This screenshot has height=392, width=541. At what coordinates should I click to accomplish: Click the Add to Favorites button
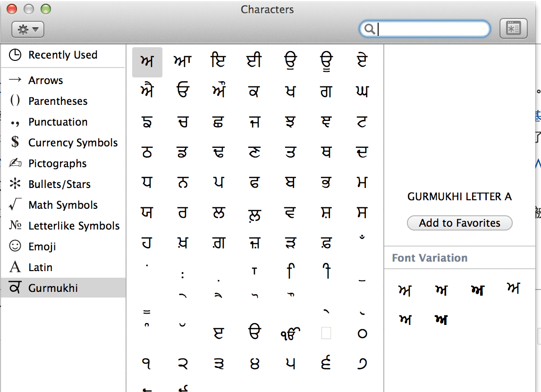[x=459, y=223]
